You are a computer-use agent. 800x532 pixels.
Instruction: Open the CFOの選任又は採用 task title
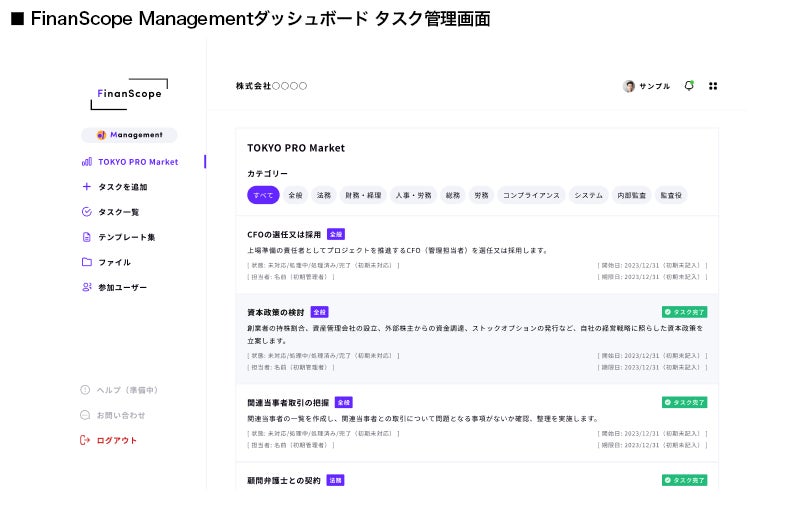point(284,235)
